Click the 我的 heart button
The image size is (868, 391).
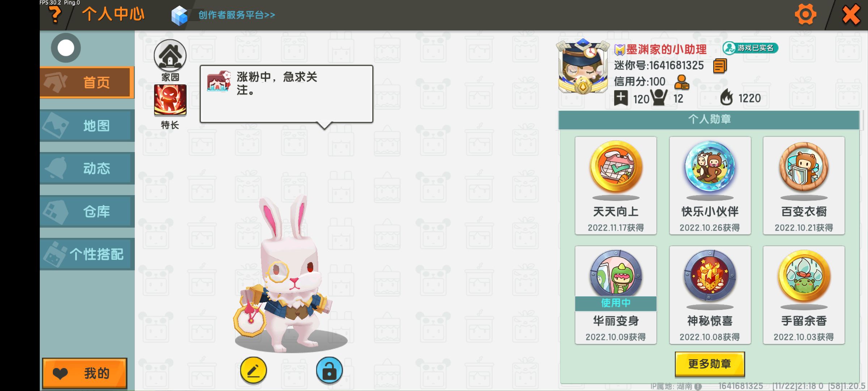(x=85, y=373)
